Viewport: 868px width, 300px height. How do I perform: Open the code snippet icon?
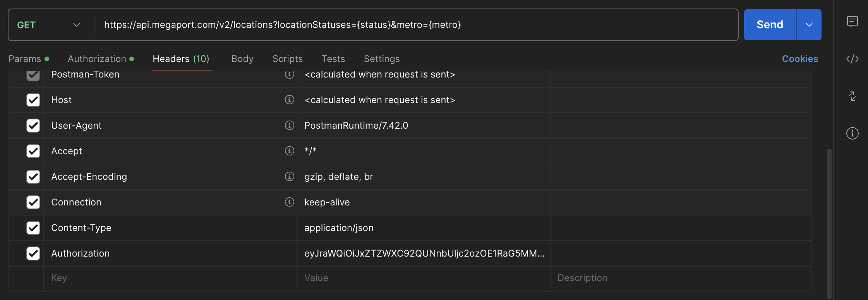[x=852, y=59]
